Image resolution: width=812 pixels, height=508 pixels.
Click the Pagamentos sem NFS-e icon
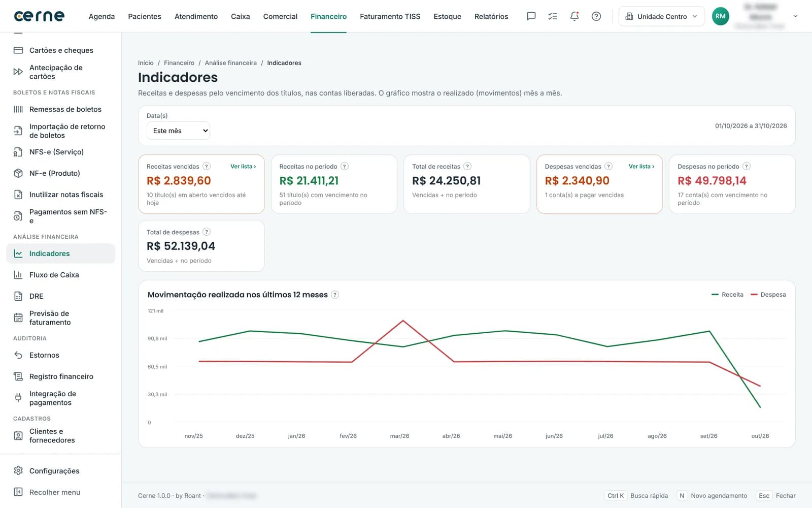[x=18, y=216]
